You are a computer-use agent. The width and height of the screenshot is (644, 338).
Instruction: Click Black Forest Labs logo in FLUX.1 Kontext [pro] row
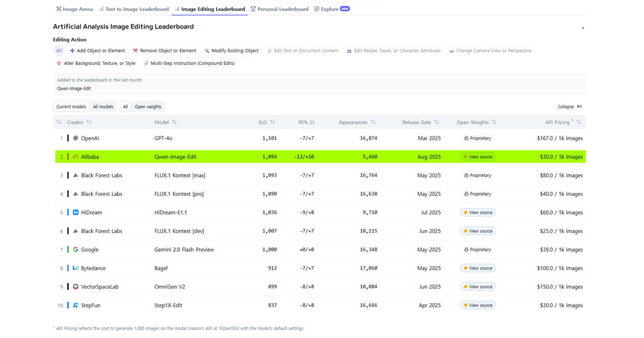point(76,194)
